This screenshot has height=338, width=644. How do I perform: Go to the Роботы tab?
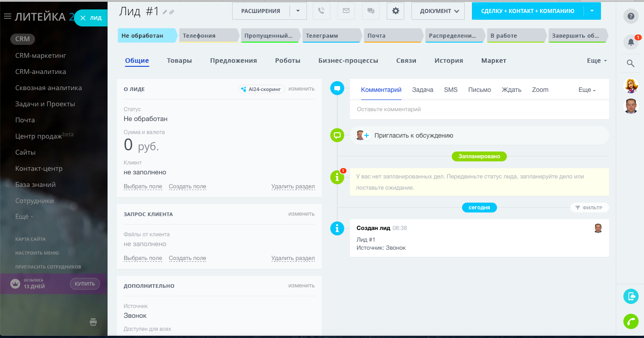(288, 61)
